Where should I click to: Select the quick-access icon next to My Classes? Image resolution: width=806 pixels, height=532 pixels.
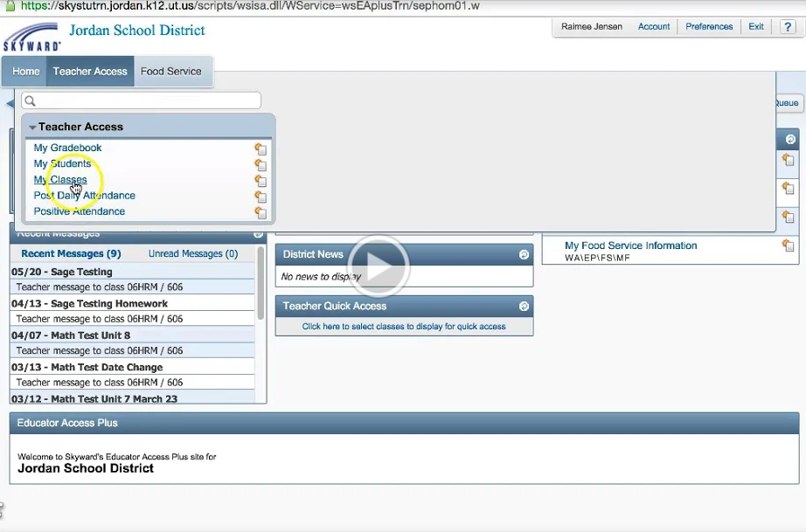tap(261, 179)
